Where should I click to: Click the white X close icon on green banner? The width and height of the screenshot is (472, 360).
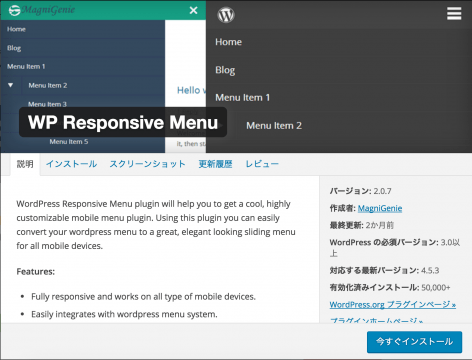(193, 10)
